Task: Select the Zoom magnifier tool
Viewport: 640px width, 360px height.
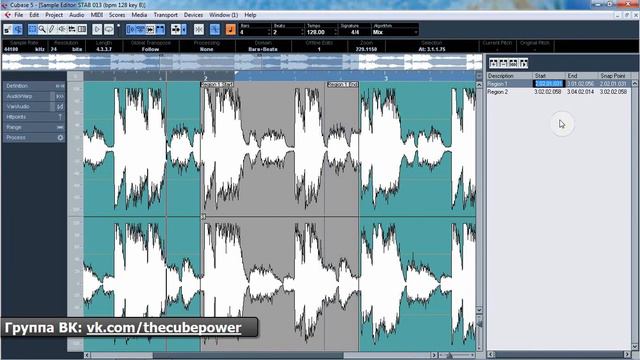Action: coord(42,29)
